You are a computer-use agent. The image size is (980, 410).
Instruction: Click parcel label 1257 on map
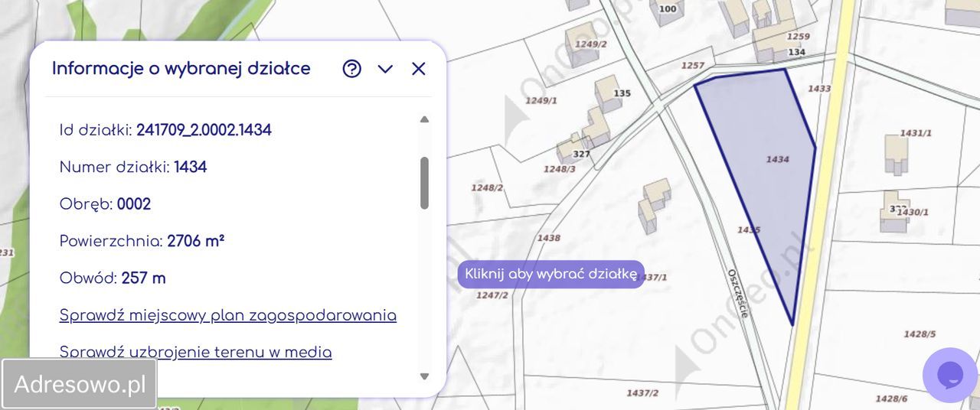coord(693,66)
